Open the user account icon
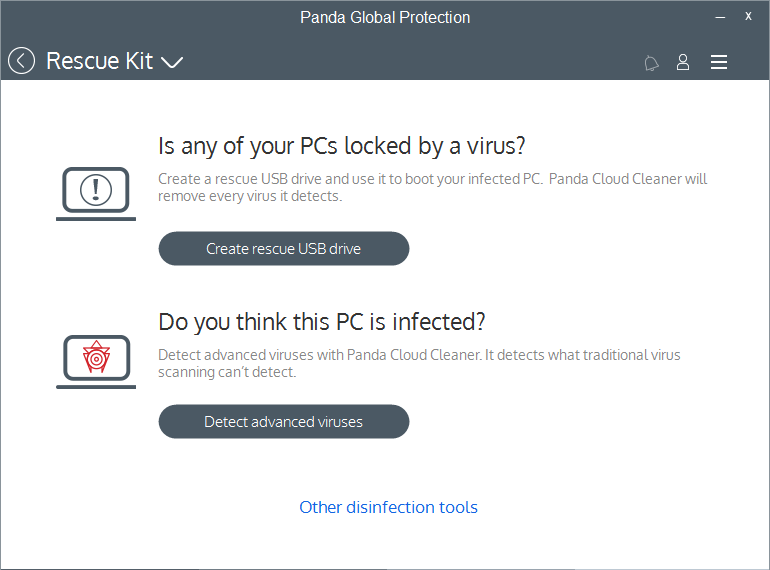This screenshot has height=570, width=770. (683, 62)
